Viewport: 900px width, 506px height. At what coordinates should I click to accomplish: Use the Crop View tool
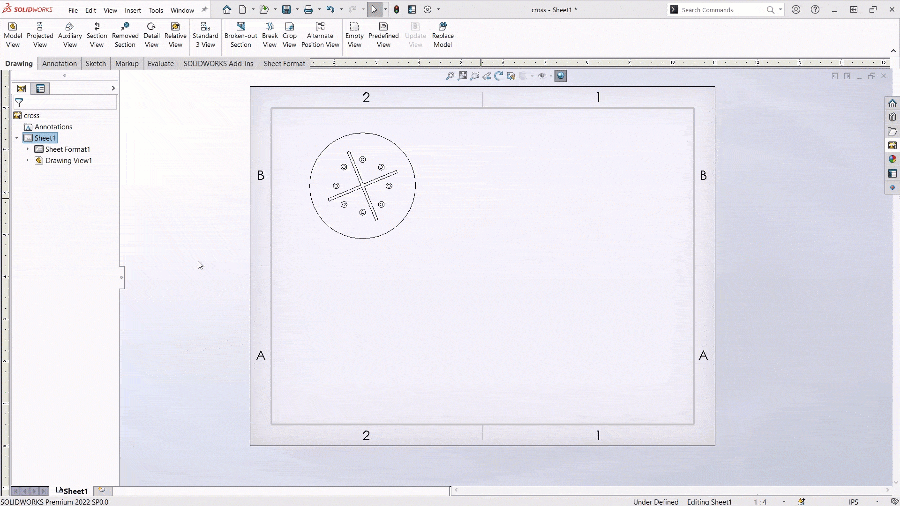[x=289, y=35]
